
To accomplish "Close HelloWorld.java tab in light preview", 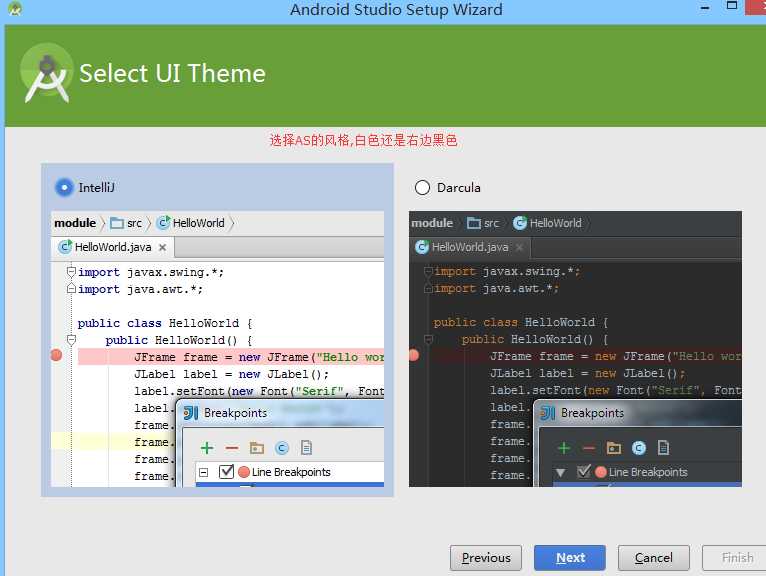I will click(163, 248).
